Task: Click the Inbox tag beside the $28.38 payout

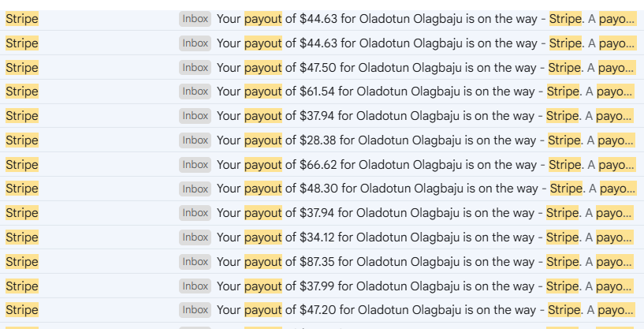Action: (195, 140)
